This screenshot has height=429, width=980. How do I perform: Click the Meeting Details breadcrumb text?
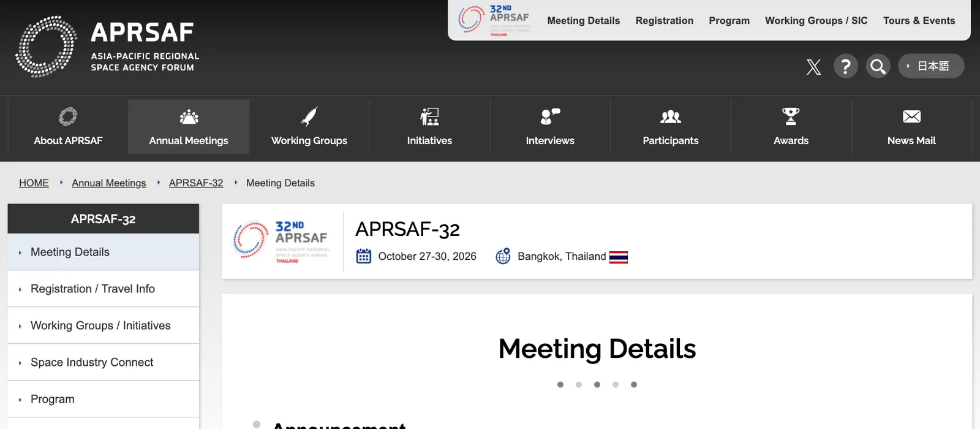(x=281, y=183)
